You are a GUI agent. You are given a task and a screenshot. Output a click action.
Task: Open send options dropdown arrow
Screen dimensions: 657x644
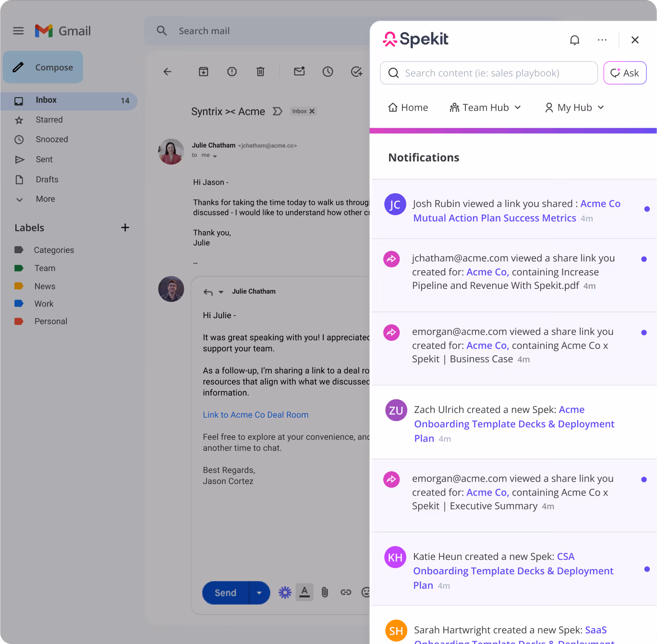[x=259, y=593]
